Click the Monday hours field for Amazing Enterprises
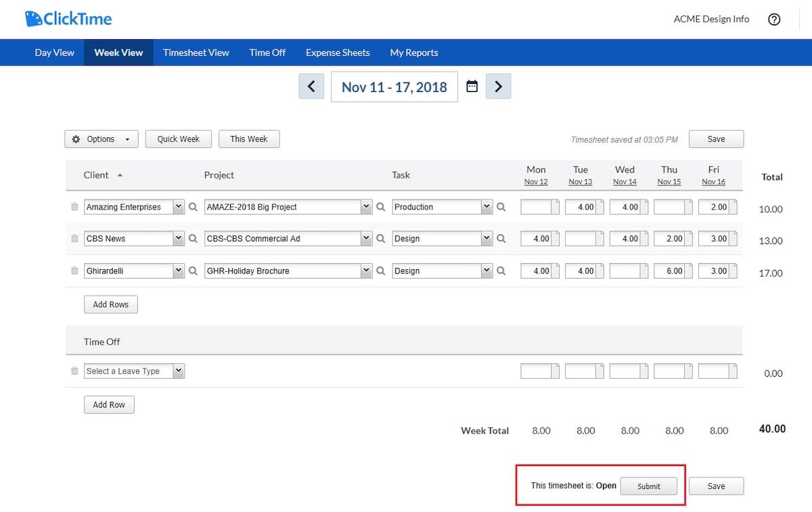Screen dimensions: 812x512 coord(536,207)
